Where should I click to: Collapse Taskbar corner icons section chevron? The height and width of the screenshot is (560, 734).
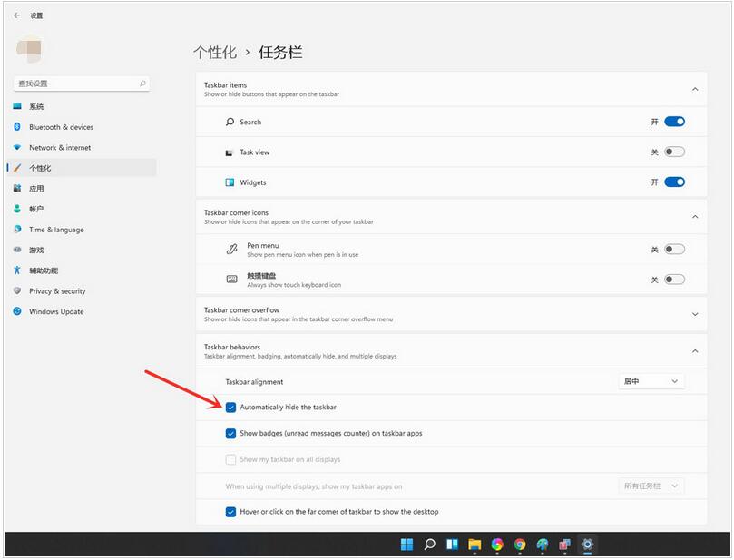coord(695,217)
